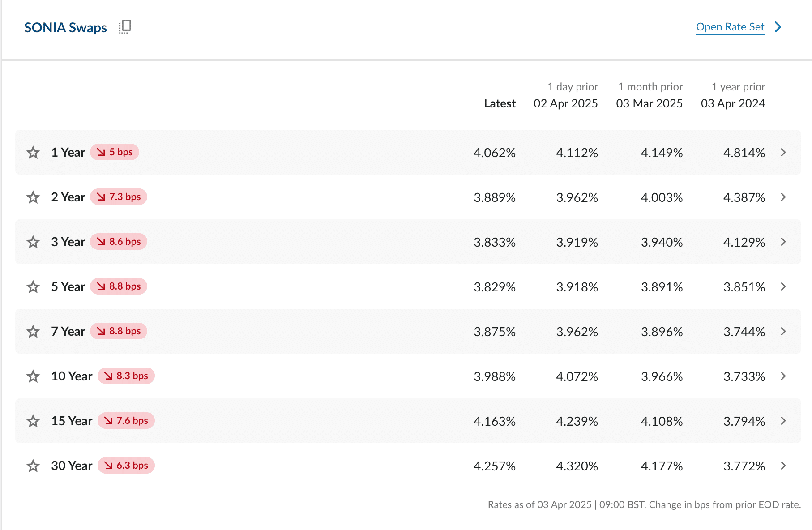Select the 02 Apr 2025 column header
This screenshot has height=530, width=812.
[x=565, y=103]
